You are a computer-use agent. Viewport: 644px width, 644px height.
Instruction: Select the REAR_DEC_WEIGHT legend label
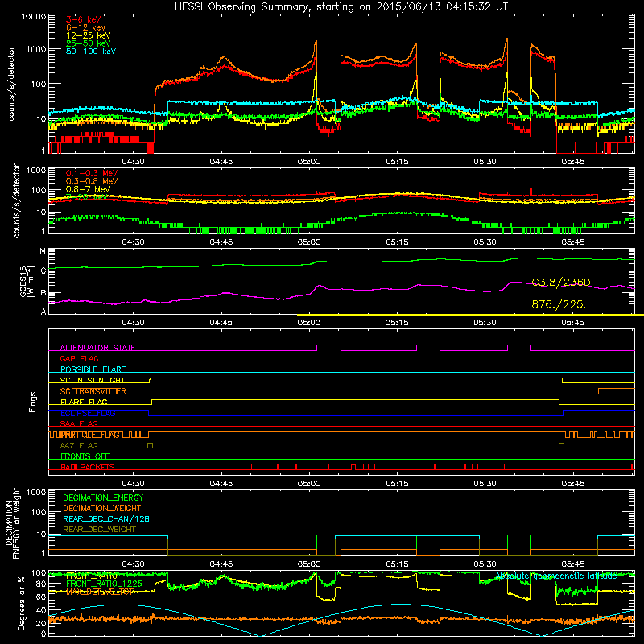[x=99, y=530]
